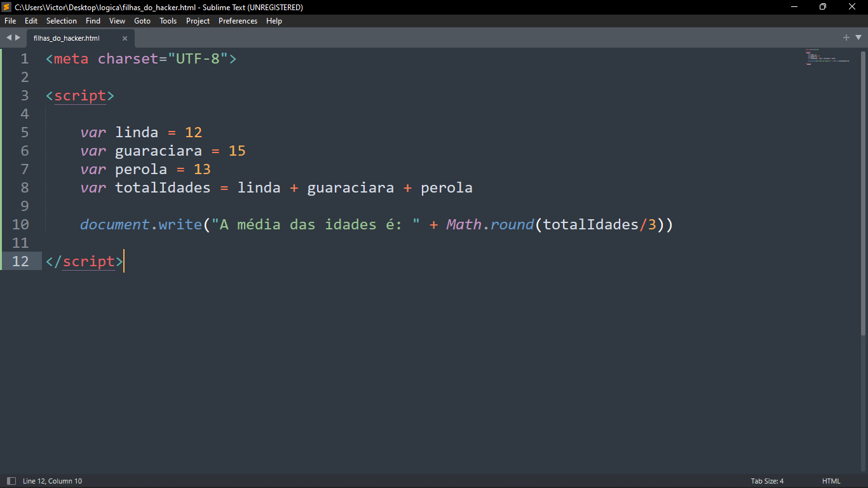Add a new tab with plus icon
868x488 pixels.
pyautogui.click(x=846, y=37)
